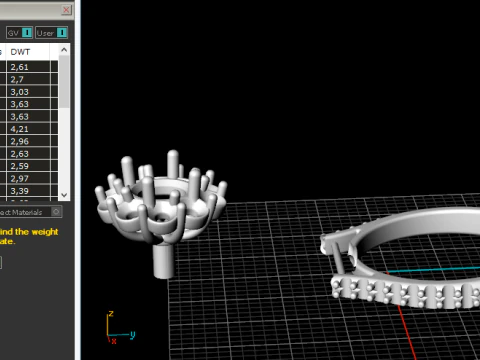The height and width of the screenshot is (360, 480).
Task: Click the DWT column header
Action: click(28, 52)
